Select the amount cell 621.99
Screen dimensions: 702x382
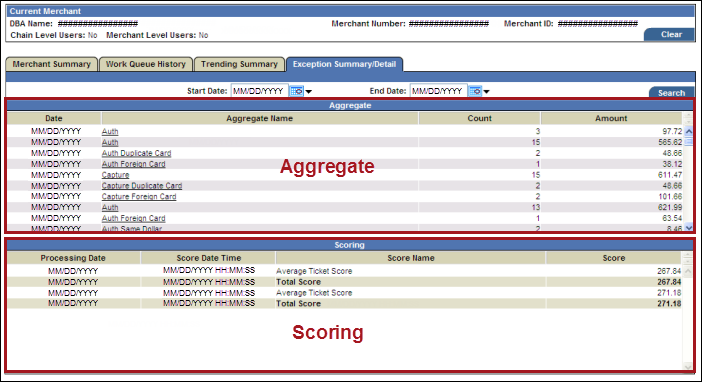tap(670, 207)
